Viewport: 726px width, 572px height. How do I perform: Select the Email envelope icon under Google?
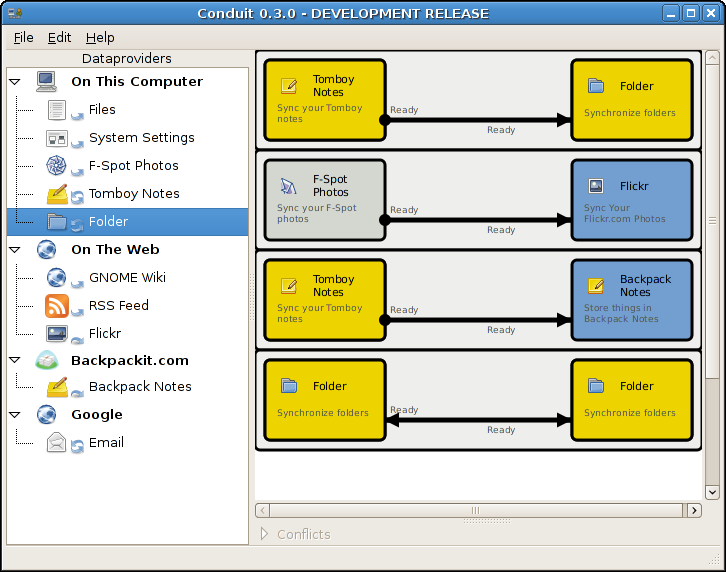pos(57,443)
